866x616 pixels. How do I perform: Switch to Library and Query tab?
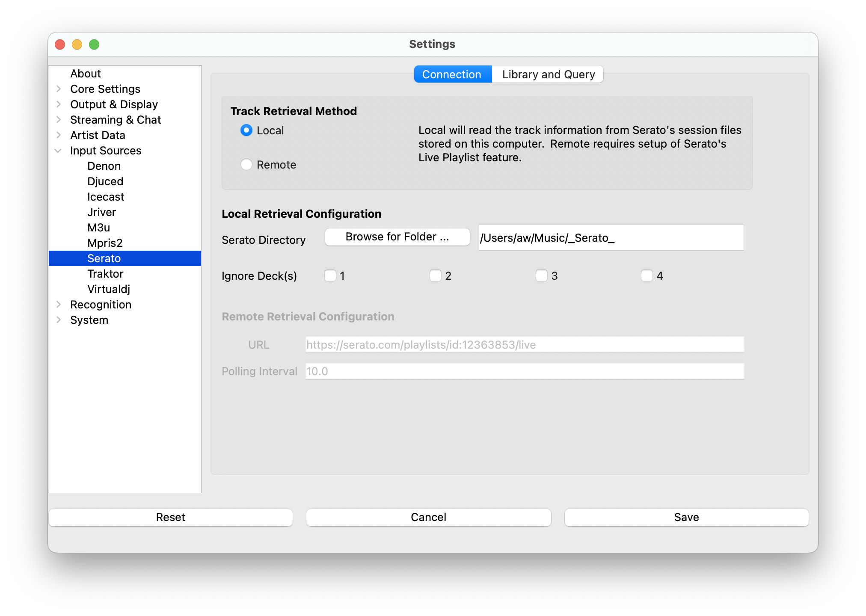click(548, 74)
